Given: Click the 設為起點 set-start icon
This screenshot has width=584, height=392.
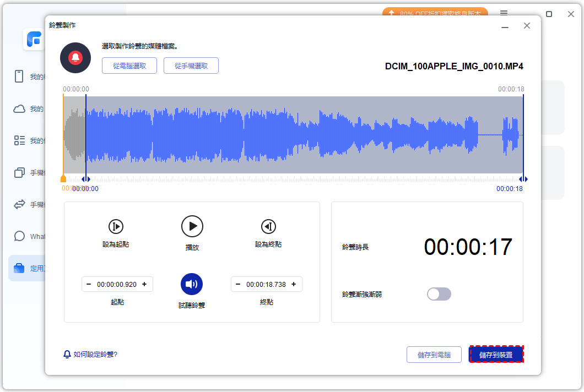Looking at the screenshot, I should (x=116, y=226).
